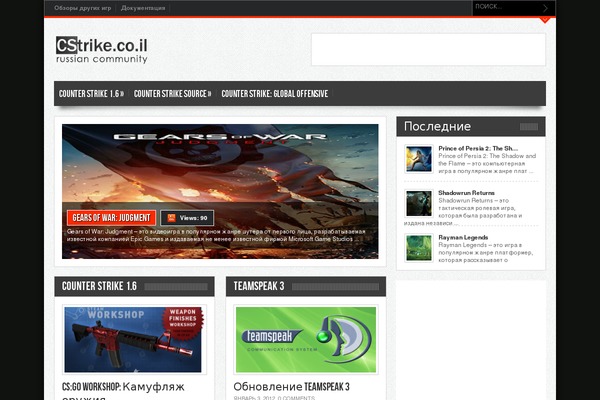Screen dimensions: 600x400
Task: Open the Gears of War Judgment banner
Action: [220, 191]
